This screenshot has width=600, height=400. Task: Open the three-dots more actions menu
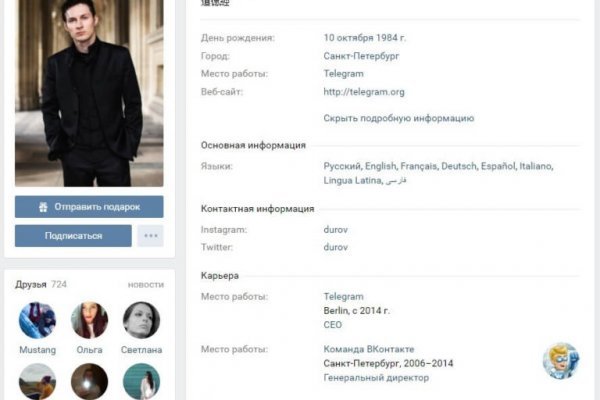150,236
